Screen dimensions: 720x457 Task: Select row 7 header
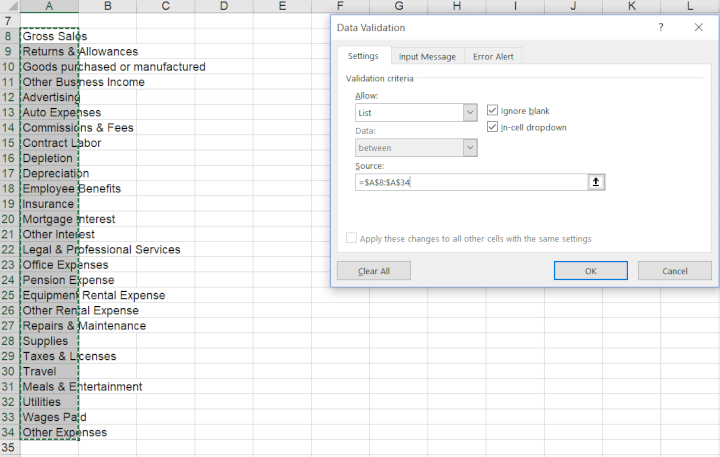point(10,21)
